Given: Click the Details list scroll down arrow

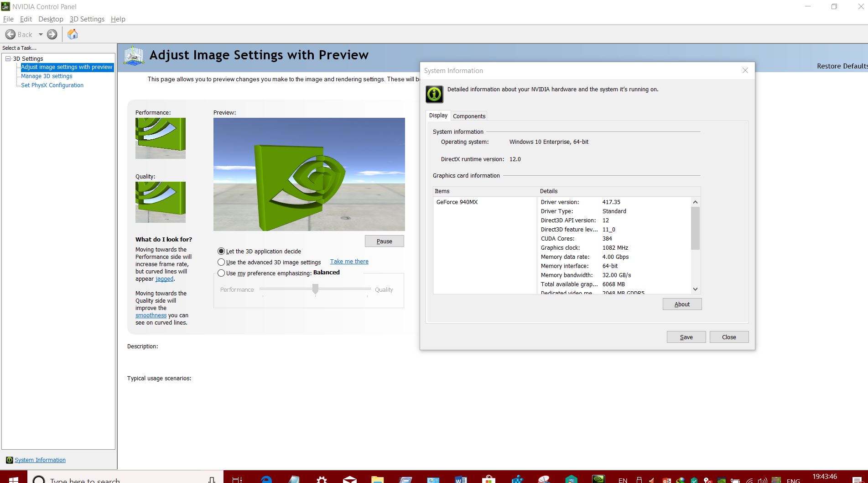Looking at the screenshot, I should 695,289.
